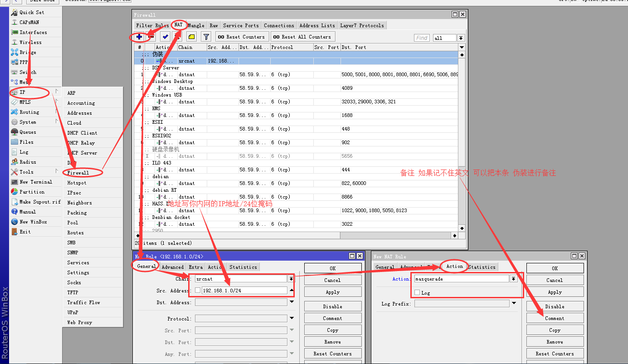This screenshot has width=628, height=364.
Task: Open the Files sidebar item
Action: 26,142
